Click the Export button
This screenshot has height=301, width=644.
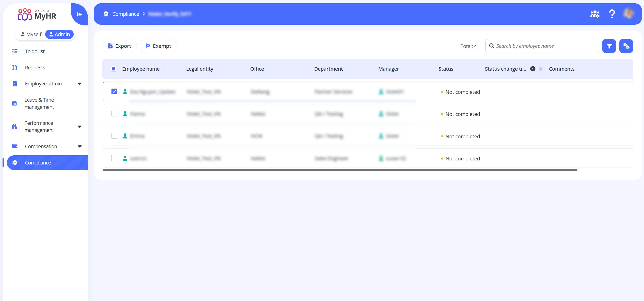[x=119, y=46]
